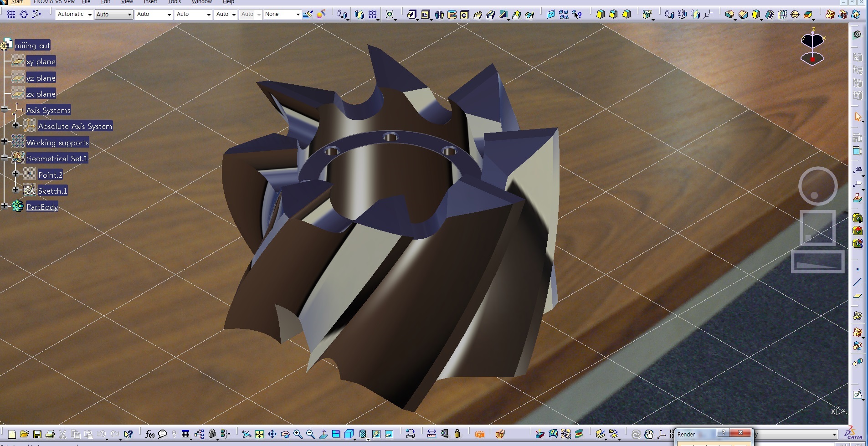This screenshot has width=868, height=446.
Task: Click the Fit All In icon
Action: pyautogui.click(x=259, y=434)
